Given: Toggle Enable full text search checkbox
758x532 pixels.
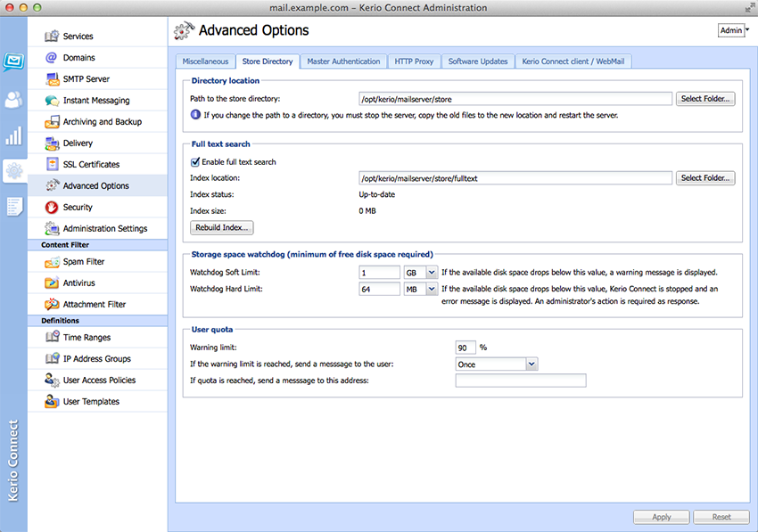Looking at the screenshot, I should coord(195,162).
